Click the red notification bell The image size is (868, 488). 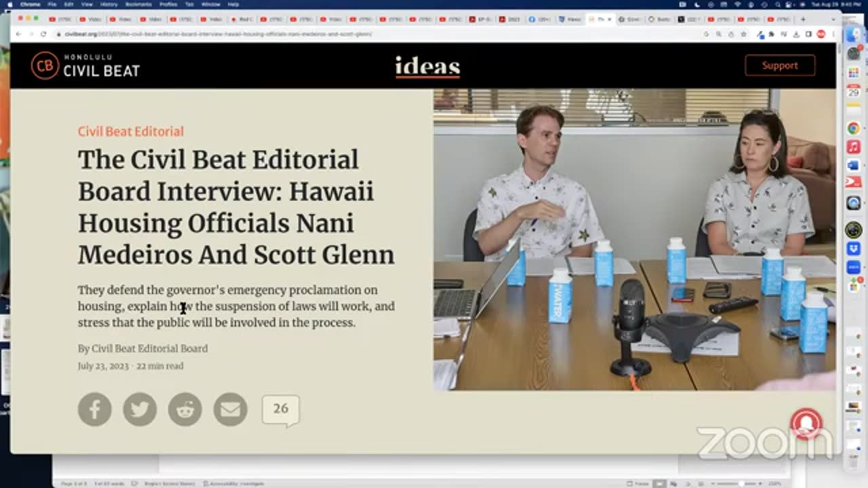click(806, 425)
